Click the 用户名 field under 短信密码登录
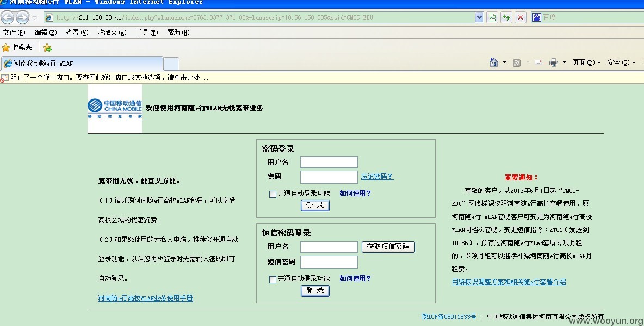The width and height of the screenshot is (644, 326). coord(329,247)
